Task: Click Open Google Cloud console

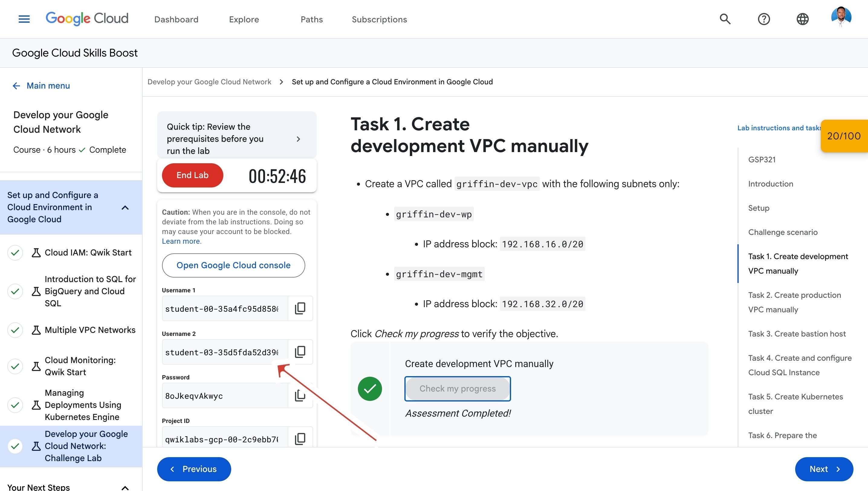Action: [233, 265]
